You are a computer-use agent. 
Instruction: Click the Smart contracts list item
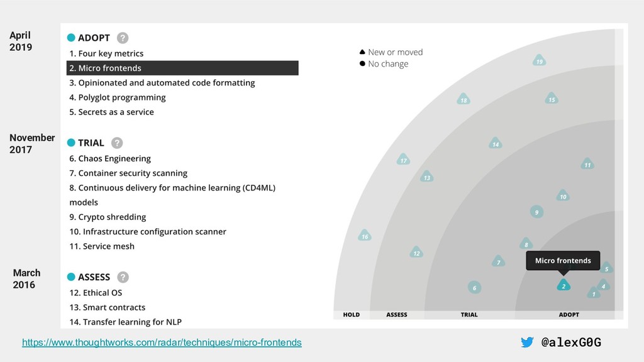[x=108, y=307]
